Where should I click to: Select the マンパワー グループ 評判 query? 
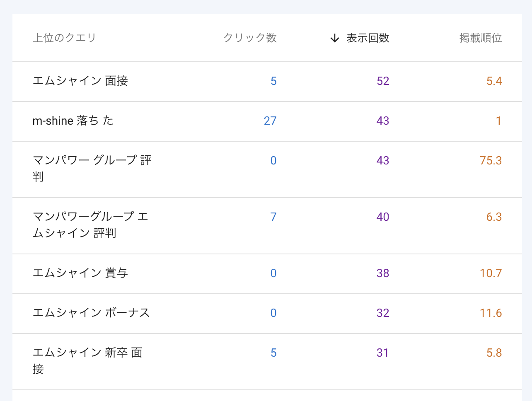92,169
